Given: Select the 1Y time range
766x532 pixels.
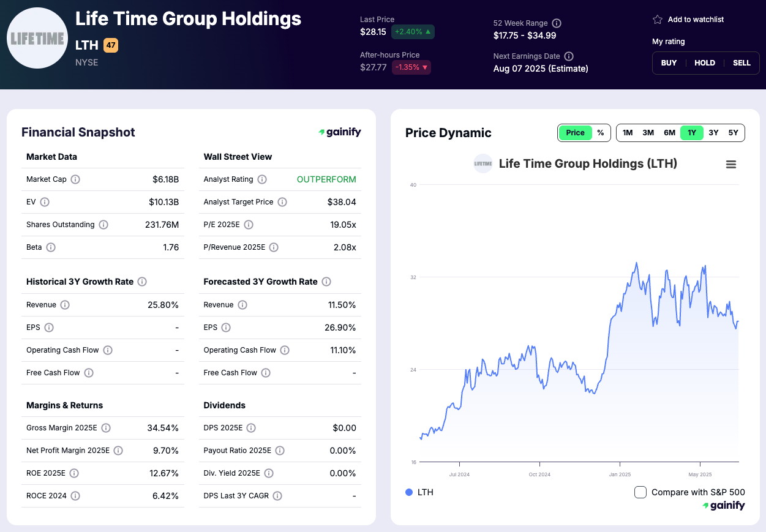Looking at the screenshot, I should click(692, 133).
